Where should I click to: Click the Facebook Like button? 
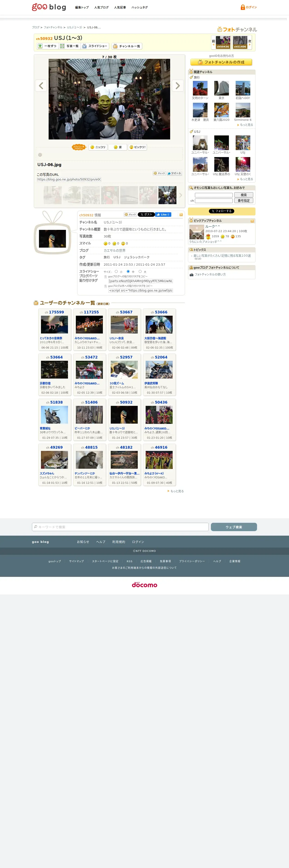(163, 215)
